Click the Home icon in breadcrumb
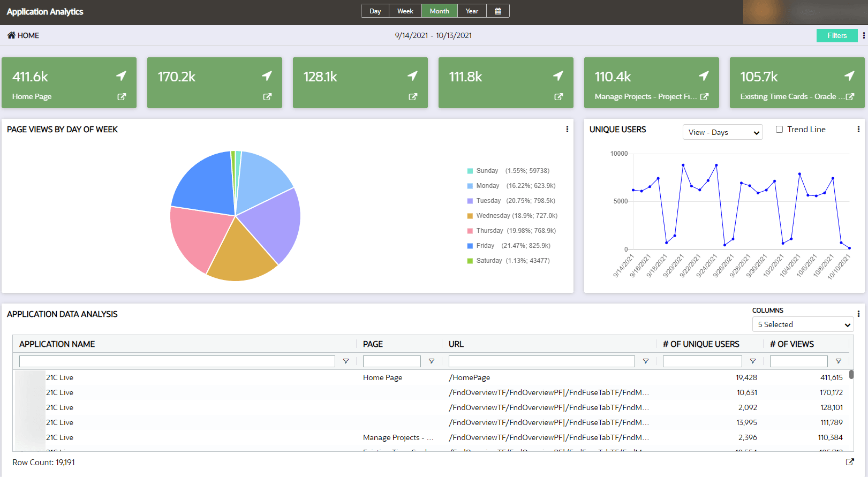Viewport: 868px width, 477px height. point(11,35)
